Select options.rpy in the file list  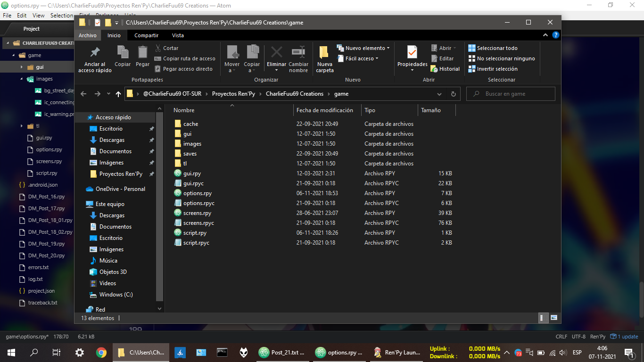pos(197,193)
